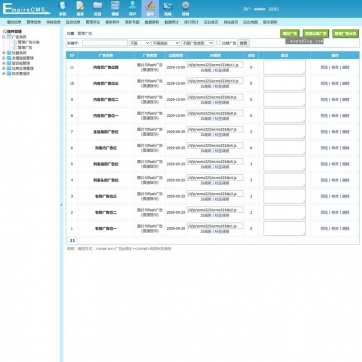This screenshot has height=362, width=362.
Task: Toggle the 过期广告 expired ads checkbox
Action: (218, 43)
